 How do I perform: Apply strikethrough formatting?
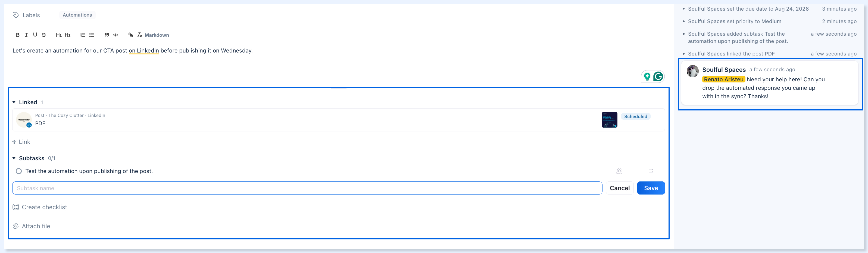(x=44, y=35)
